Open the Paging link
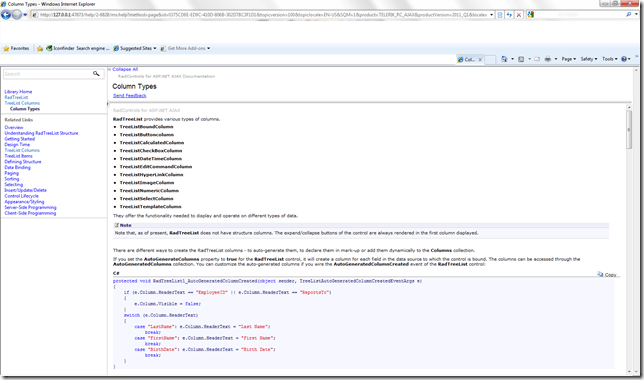This screenshot has width=644, height=380. coord(12,173)
